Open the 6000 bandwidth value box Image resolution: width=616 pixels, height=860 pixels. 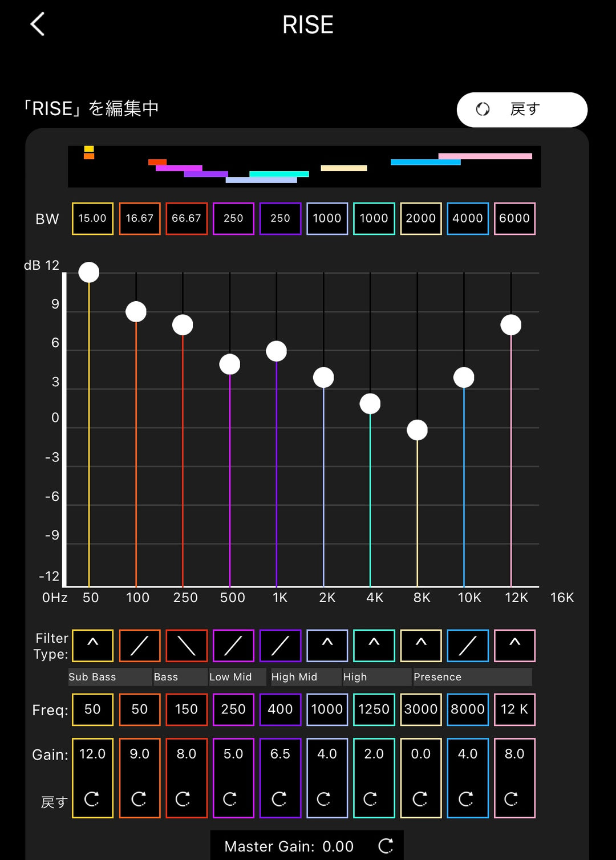(x=514, y=218)
